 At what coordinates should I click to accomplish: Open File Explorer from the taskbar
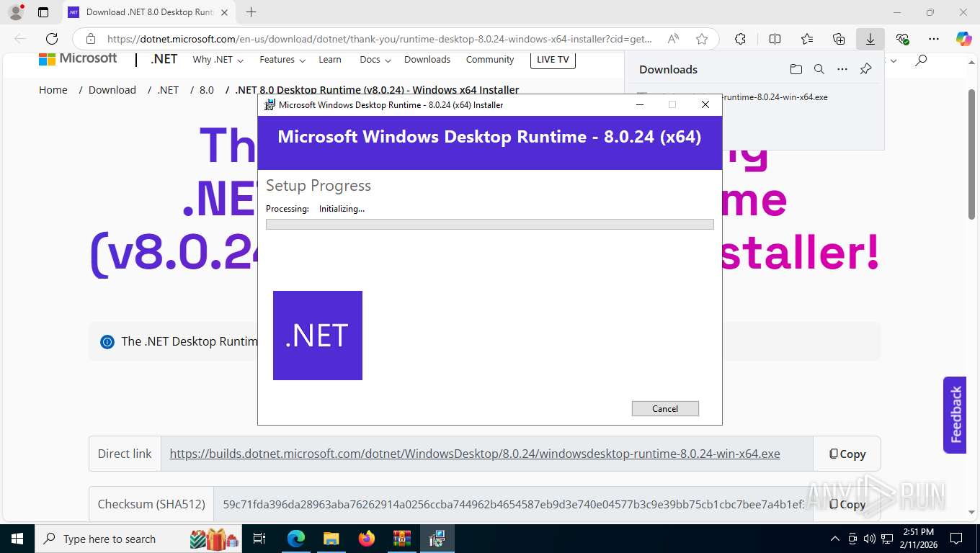tap(331, 539)
